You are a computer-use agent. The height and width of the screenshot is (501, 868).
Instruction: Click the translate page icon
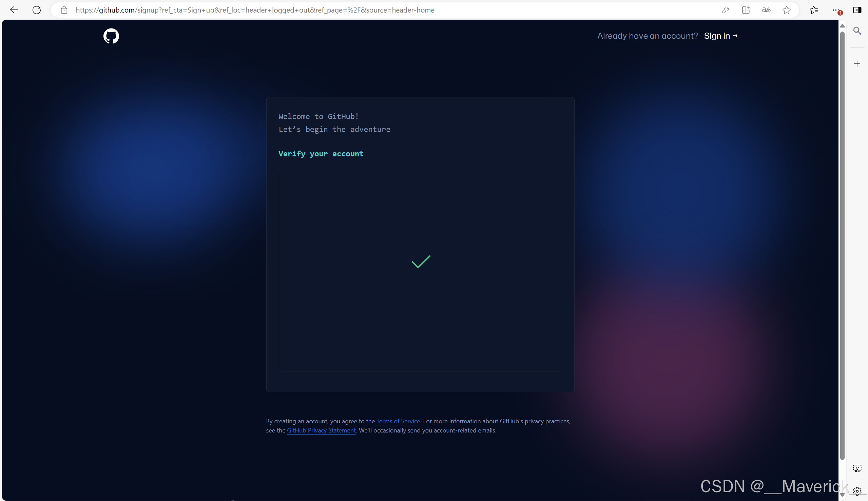click(x=766, y=10)
